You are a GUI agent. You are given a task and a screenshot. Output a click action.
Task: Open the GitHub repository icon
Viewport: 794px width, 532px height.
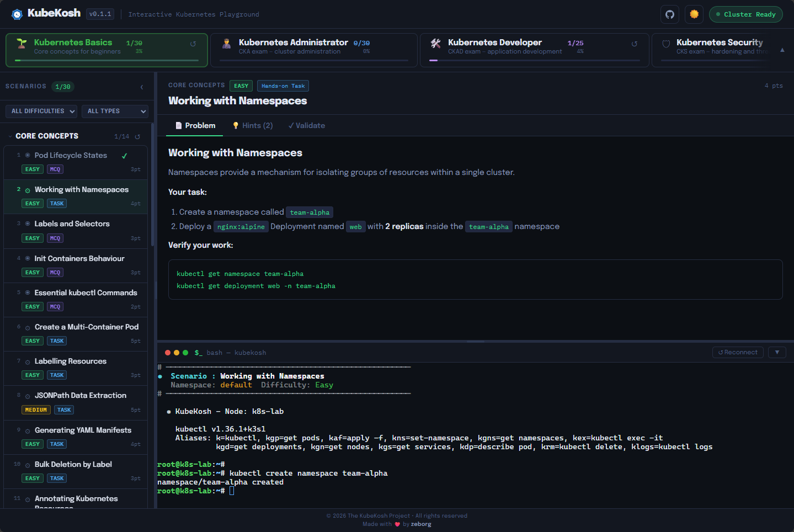click(x=670, y=14)
